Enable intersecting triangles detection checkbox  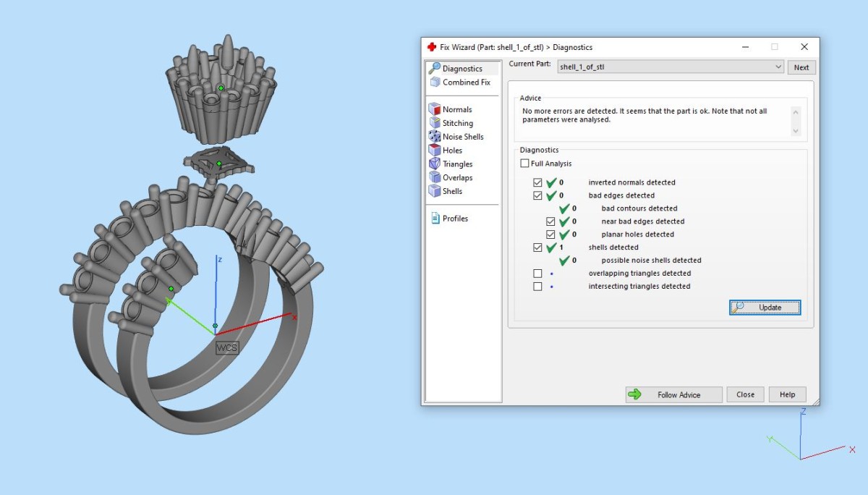pos(537,287)
